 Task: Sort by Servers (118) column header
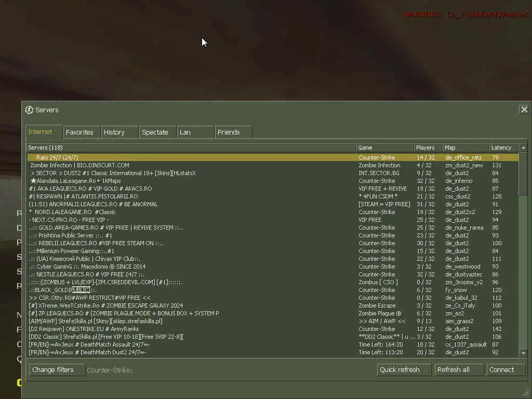[x=191, y=148]
